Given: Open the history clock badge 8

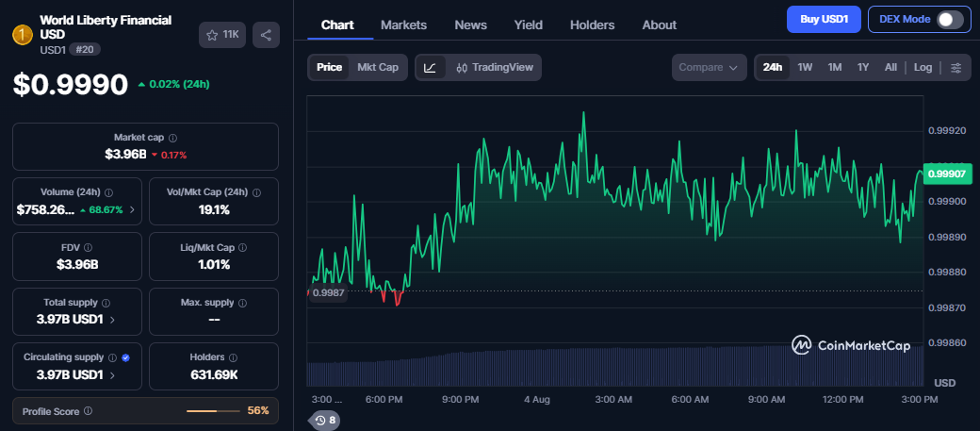Looking at the screenshot, I should tap(324, 421).
